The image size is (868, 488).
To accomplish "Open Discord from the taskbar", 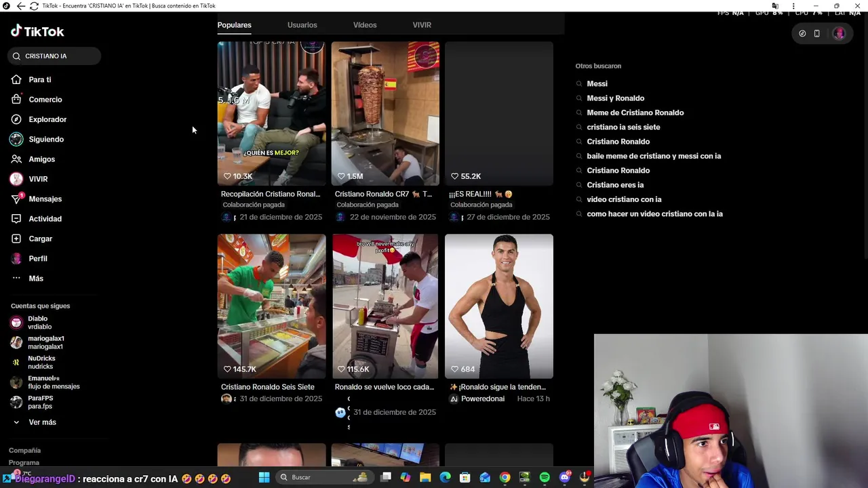I will tap(565, 478).
